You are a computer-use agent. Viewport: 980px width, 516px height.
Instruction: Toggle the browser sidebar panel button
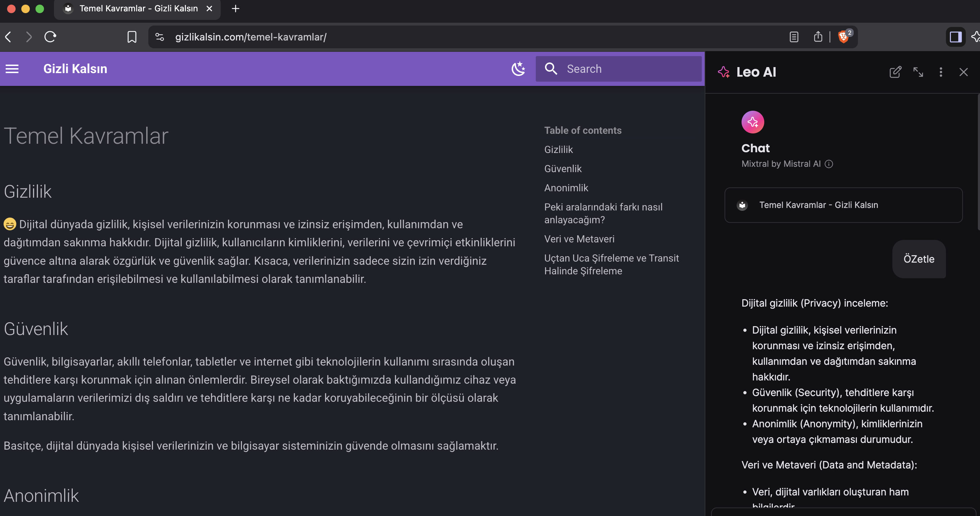955,37
